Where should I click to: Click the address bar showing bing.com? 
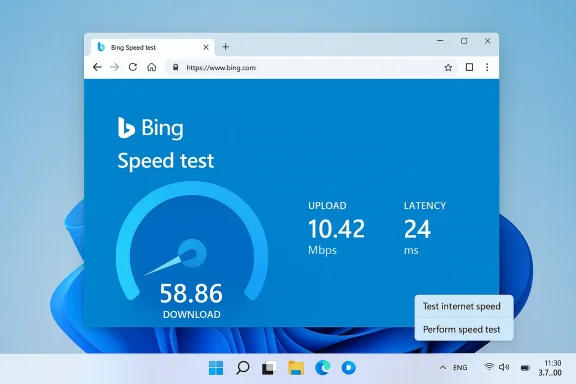312,68
